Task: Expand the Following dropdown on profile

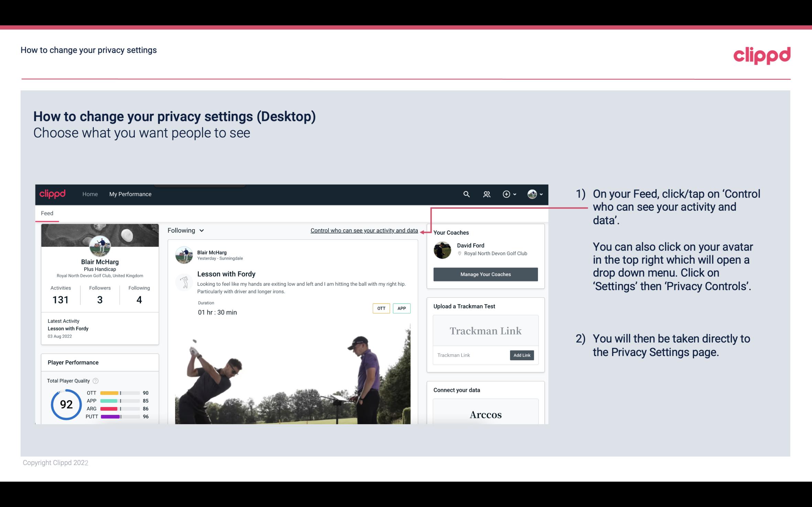Action: [x=185, y=230]
